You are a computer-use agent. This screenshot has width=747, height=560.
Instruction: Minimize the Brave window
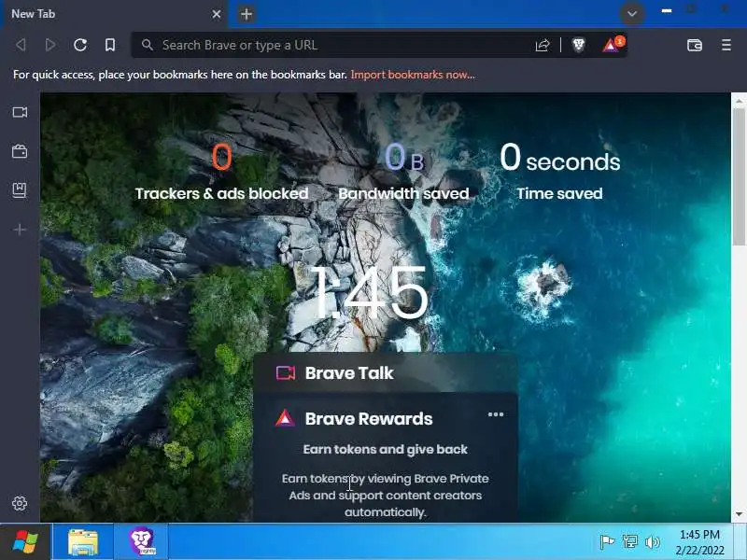tap(667, 10)
